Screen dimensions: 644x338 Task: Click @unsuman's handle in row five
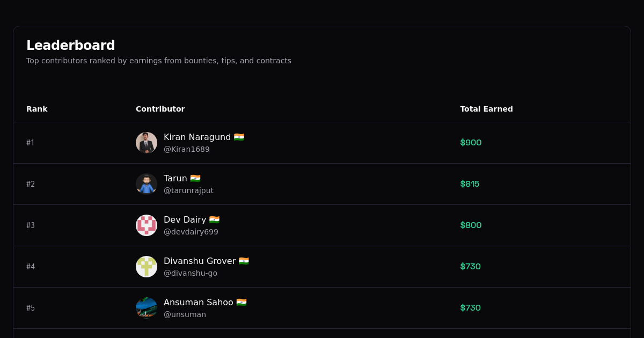[x=185, y=314]
